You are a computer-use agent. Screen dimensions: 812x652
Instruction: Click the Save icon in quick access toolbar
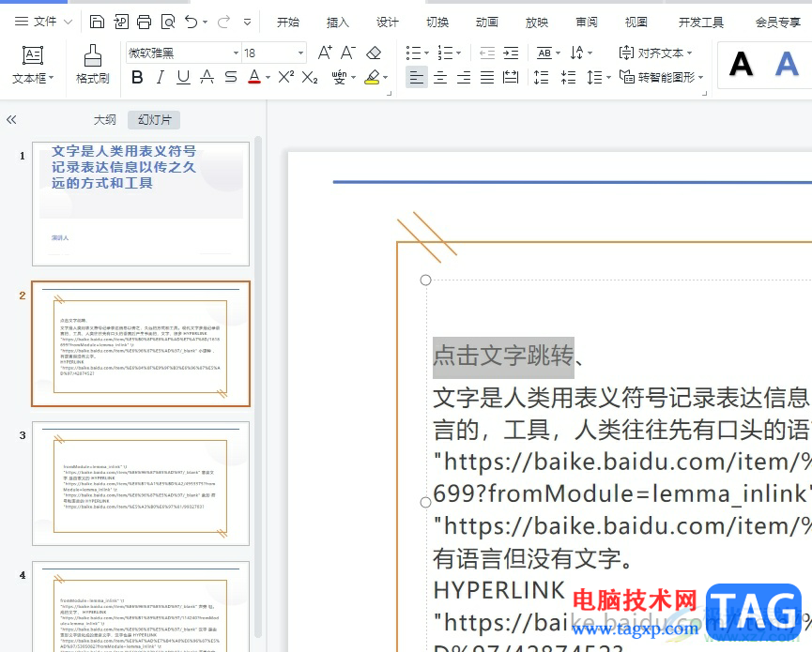[97, 22]
